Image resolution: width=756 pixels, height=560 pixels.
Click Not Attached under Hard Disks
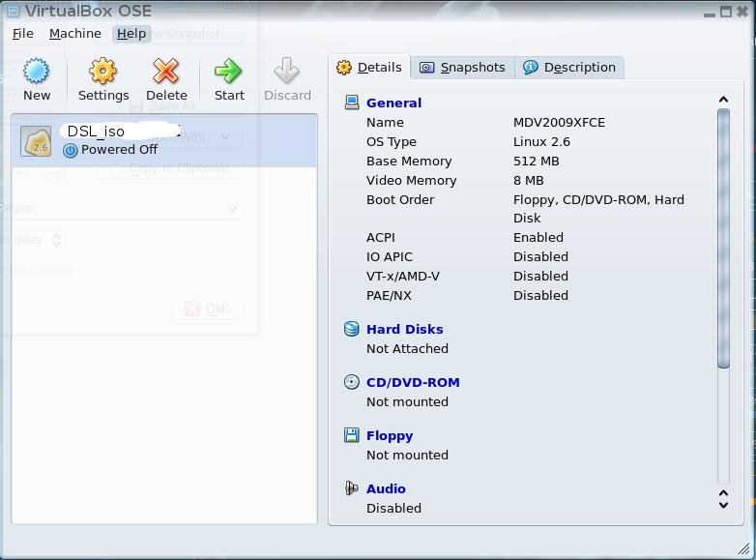(x=407, y=348)
